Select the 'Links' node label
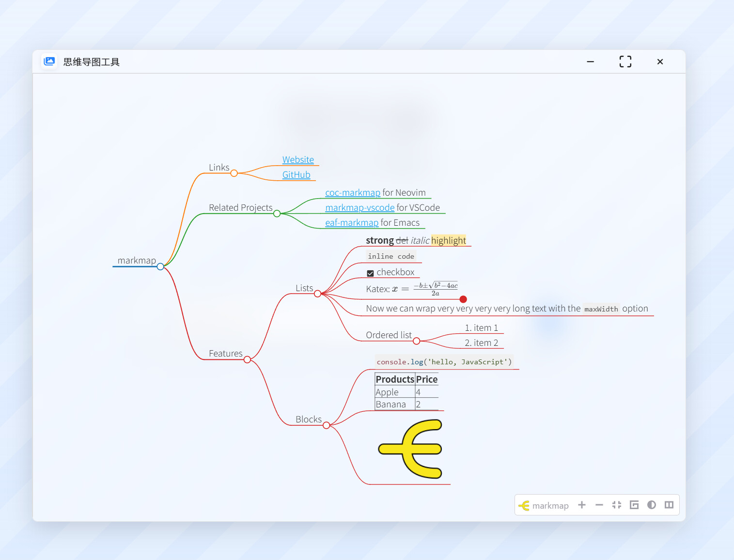This screenshot has width=734, height=560. coord(219,167)
